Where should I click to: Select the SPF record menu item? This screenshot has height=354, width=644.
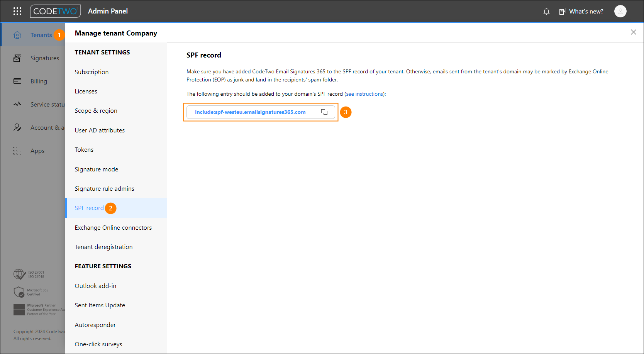[116, 208]
